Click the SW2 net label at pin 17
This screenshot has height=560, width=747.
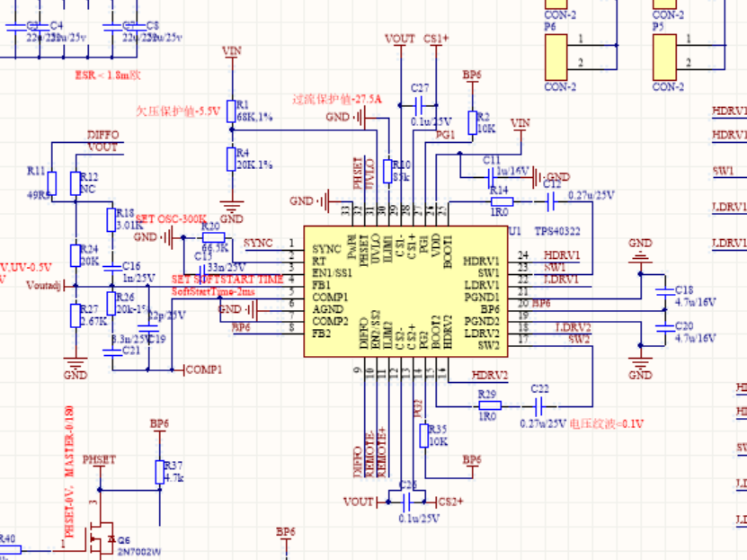578,339
